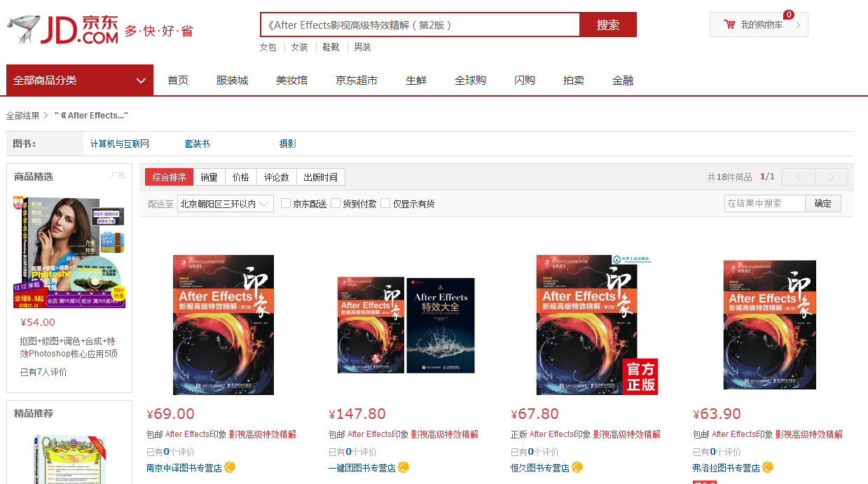View 已有7人评价 for the Photoshop book
Image resolution: width=868 pixels, height=484 pixels.
pyautogui.click(x=43, y=372)
